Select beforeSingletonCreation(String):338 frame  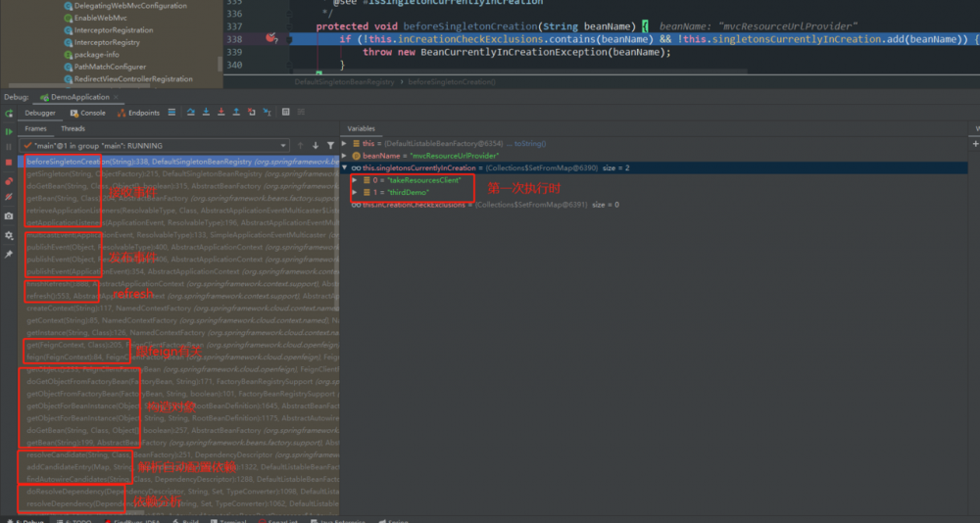(178, 162)
